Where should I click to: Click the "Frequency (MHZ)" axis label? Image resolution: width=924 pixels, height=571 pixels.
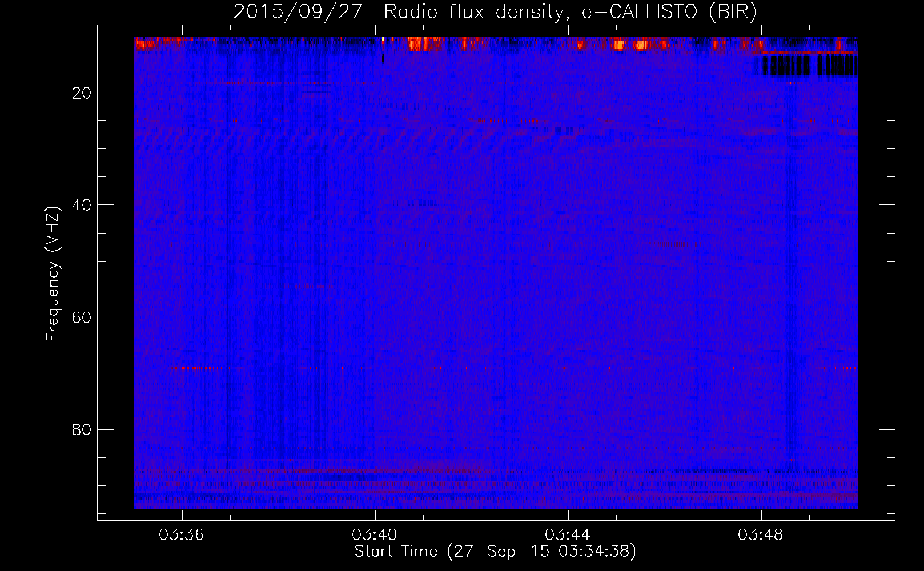pyautogui.click(x=53, y=274)
